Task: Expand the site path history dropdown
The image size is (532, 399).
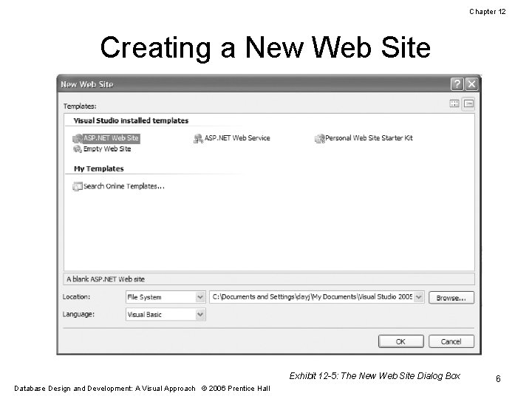Action: click(x=419, y=297)
